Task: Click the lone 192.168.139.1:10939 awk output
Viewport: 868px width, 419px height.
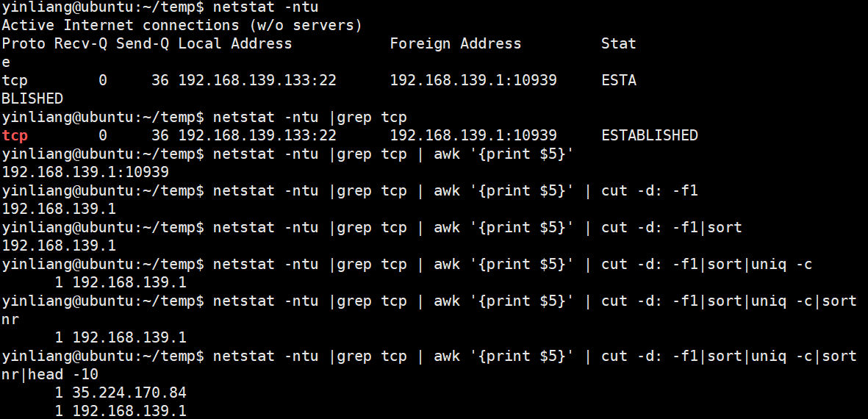Action: pyautogui.click(x=85, y=172)
